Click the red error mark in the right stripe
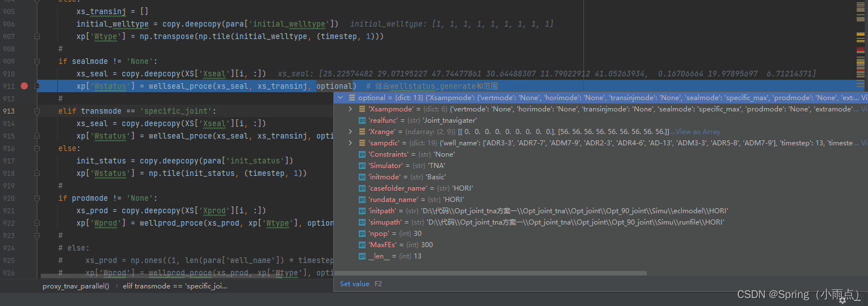868x306 pixels. tap(860, 50)
